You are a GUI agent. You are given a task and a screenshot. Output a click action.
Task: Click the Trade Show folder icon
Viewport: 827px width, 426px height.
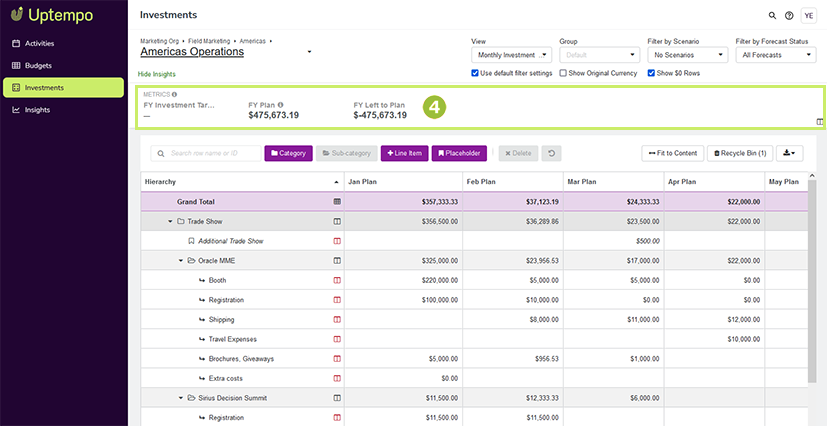180,221
